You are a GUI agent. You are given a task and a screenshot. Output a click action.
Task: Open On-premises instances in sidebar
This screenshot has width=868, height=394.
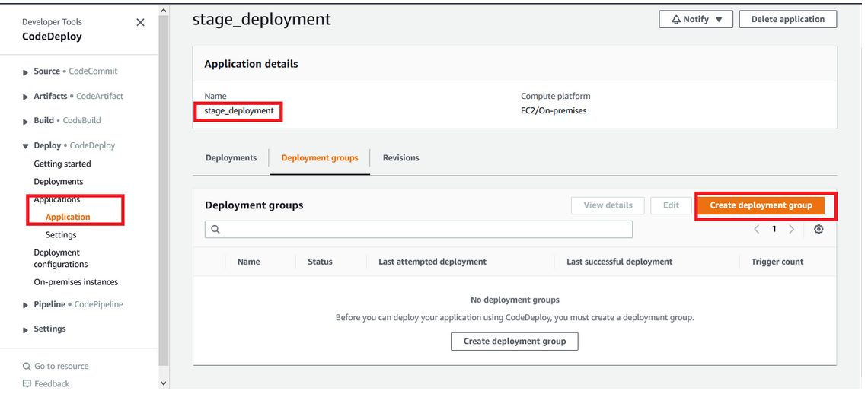(76, 282)
